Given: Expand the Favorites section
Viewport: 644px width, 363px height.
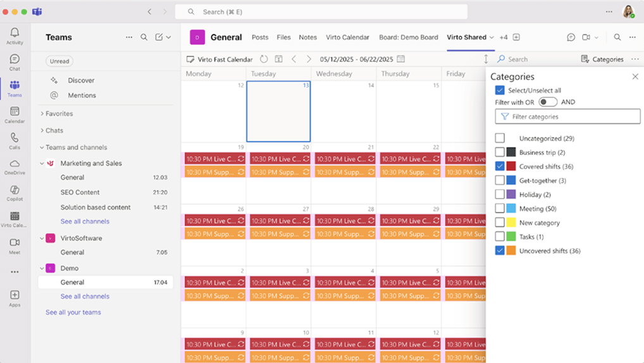Looking at the screenshot, I should click(42, 114).
